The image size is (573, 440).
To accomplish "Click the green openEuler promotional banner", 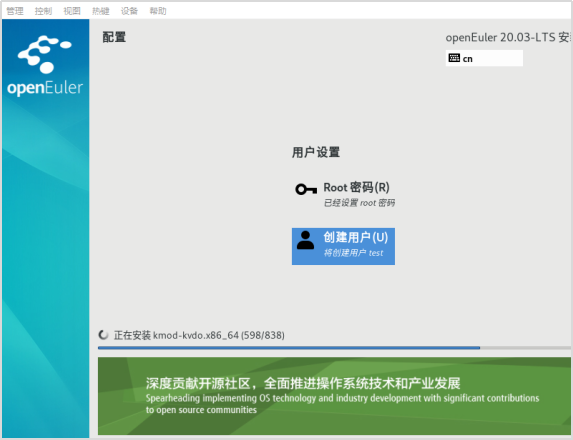I will pyautogui.click(x=334, y=396).
